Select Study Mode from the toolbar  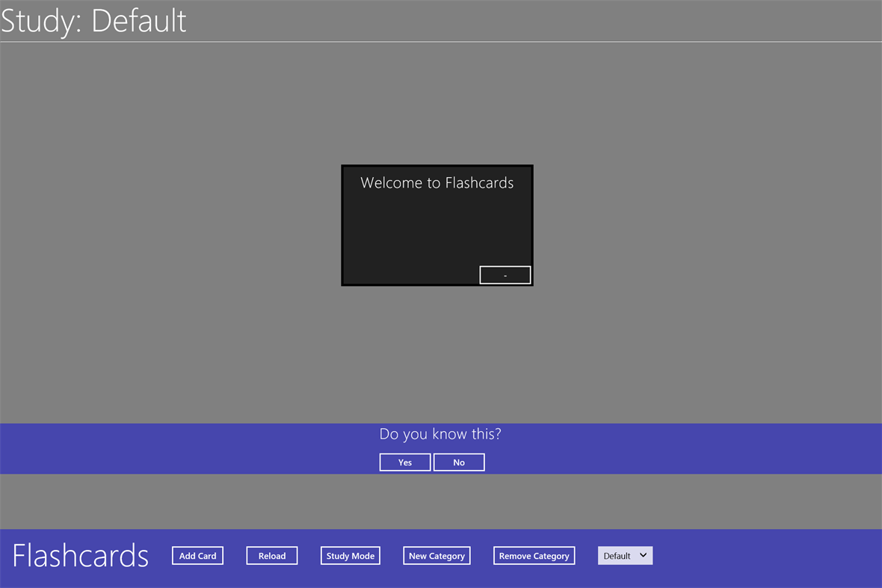(350, 555)
